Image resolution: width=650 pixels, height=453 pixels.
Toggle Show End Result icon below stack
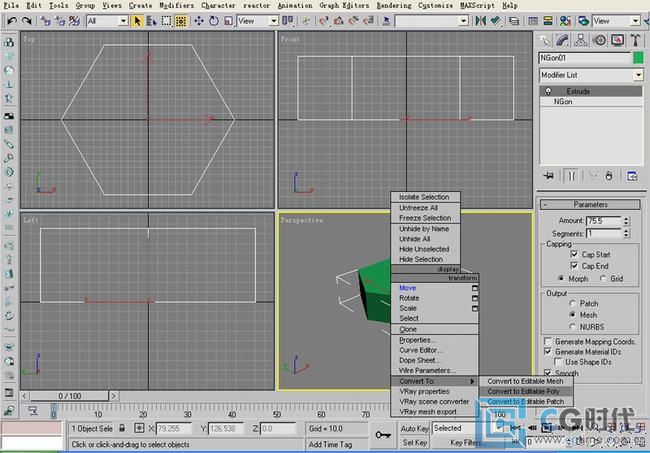[571, 176]
